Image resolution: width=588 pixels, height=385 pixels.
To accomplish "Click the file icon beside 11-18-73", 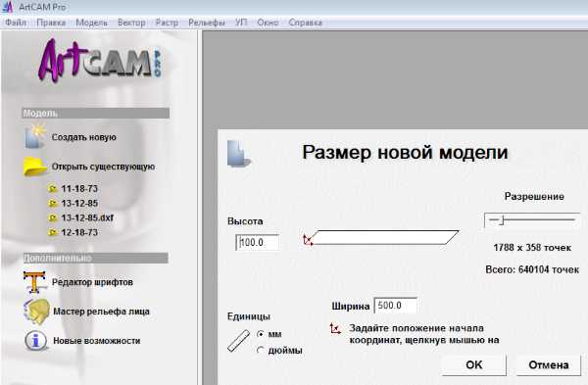I will (53, 188).
